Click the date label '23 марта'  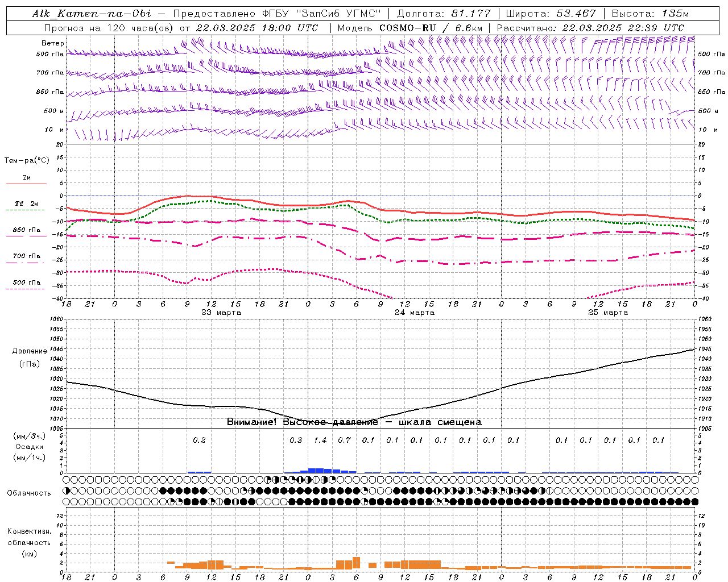[x=221, y=313]
